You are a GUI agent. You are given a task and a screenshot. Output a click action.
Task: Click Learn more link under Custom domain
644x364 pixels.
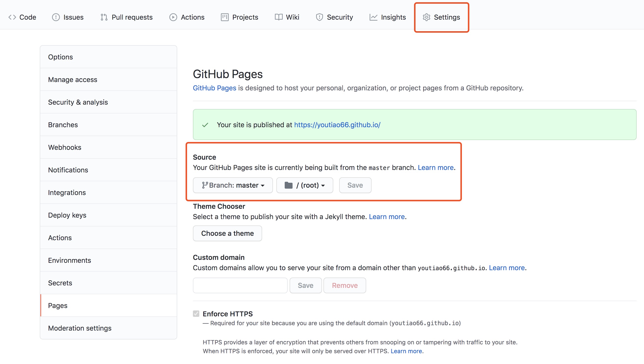click(507, 268)
